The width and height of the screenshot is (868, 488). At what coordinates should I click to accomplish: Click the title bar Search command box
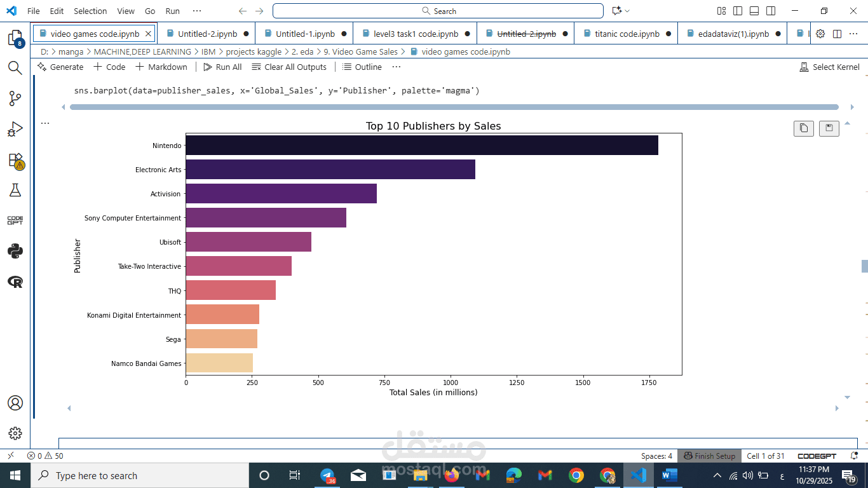[x=438, y=11]
